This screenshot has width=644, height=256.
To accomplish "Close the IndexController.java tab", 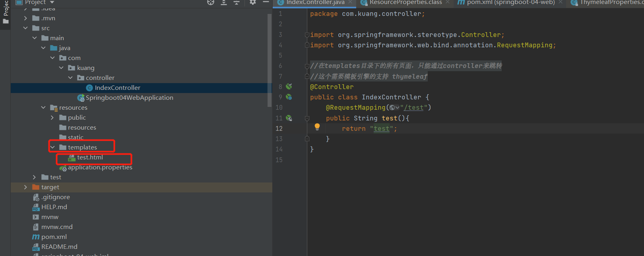I will tap(350, 2).
